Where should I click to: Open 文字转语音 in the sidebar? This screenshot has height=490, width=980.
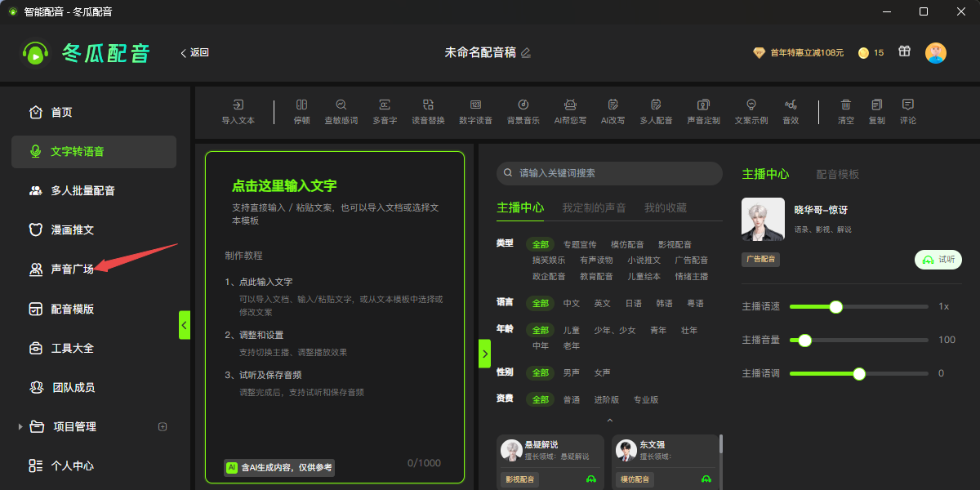[94, 151]
